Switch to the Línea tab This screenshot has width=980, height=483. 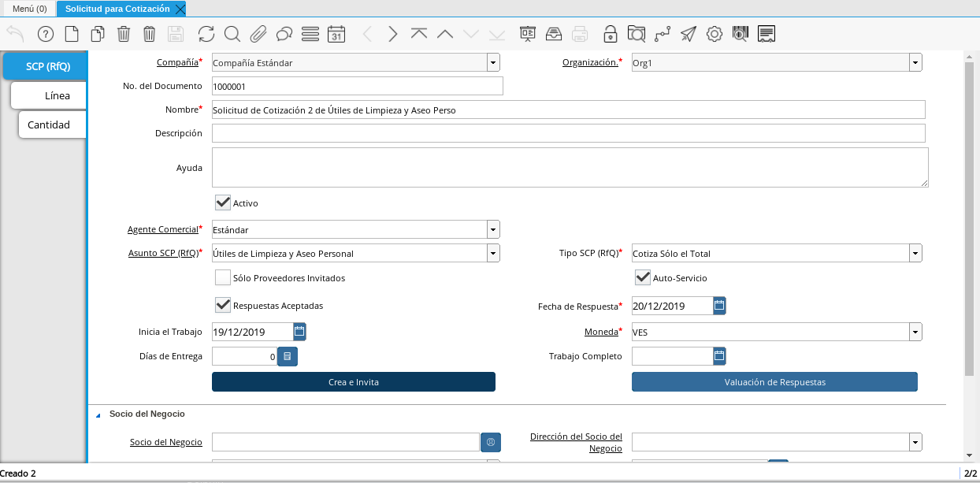point(57,95)
